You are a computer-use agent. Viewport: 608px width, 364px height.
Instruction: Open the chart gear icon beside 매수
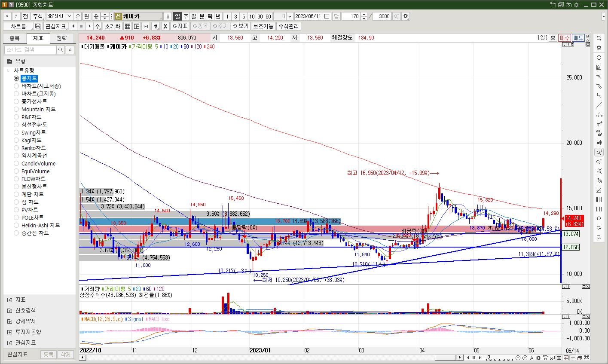pos(553,38)
